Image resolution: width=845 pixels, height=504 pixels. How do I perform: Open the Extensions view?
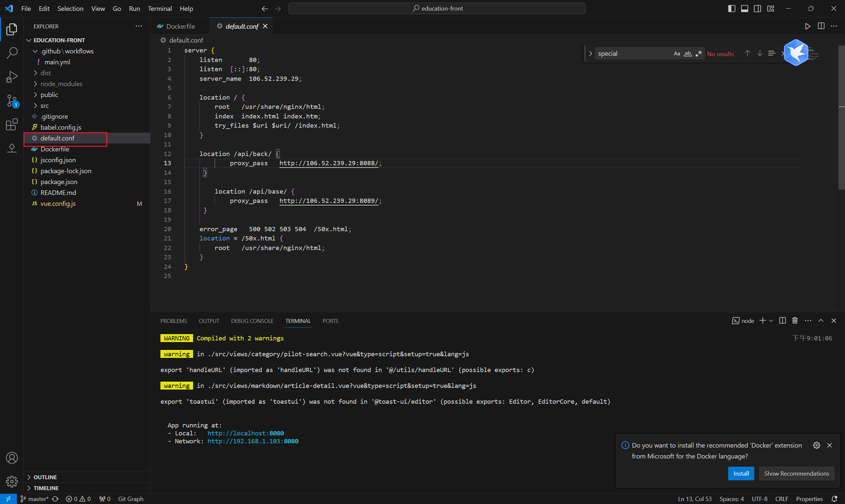[12, 124]
